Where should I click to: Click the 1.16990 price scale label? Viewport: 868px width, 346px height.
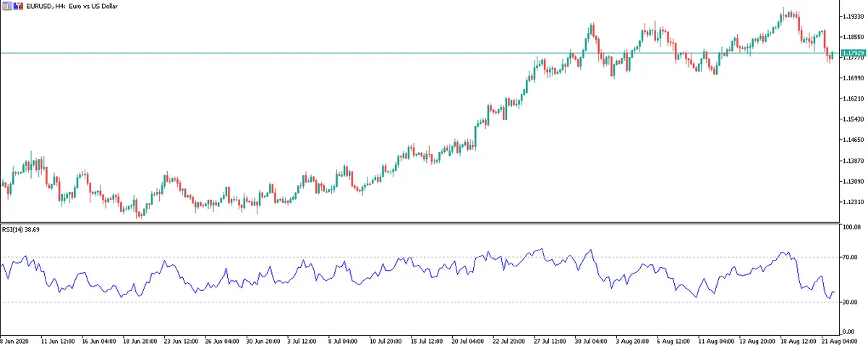[x=851, y=78]
